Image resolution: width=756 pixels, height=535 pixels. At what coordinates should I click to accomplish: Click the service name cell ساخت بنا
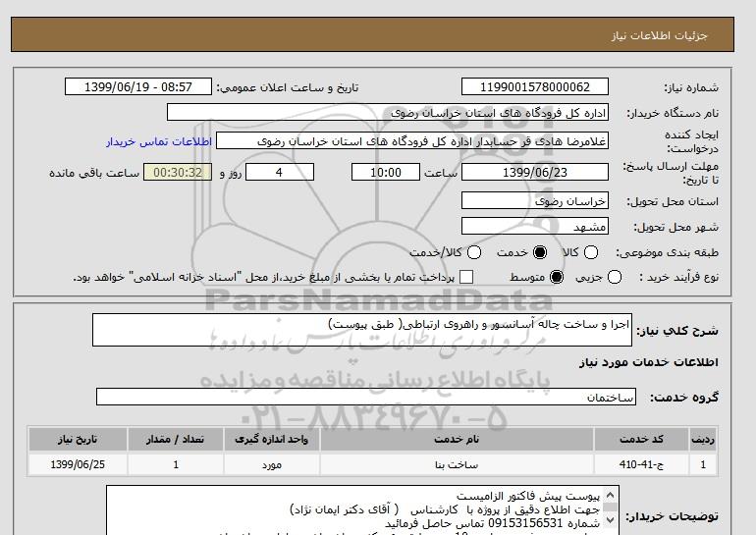pos(457,464)
